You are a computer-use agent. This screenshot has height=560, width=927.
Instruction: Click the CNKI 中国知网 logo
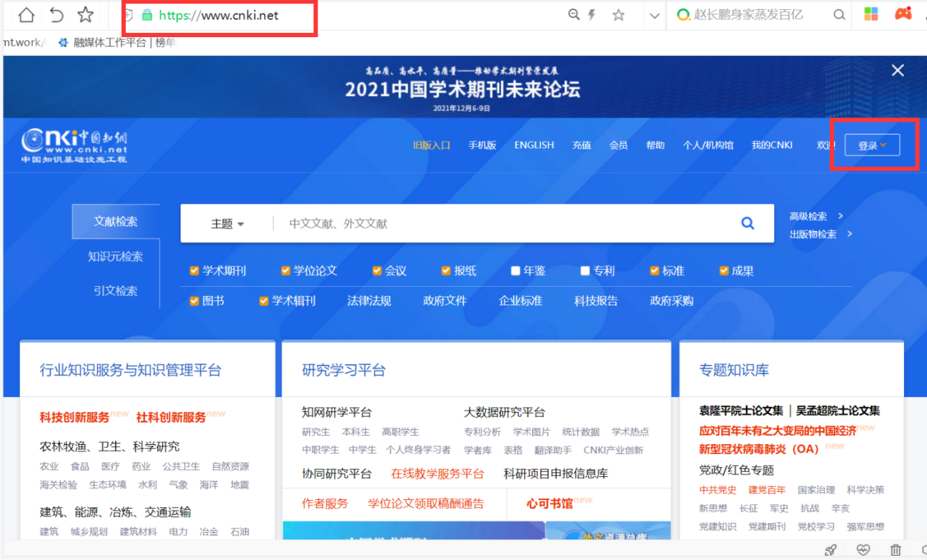click(74, 146)
